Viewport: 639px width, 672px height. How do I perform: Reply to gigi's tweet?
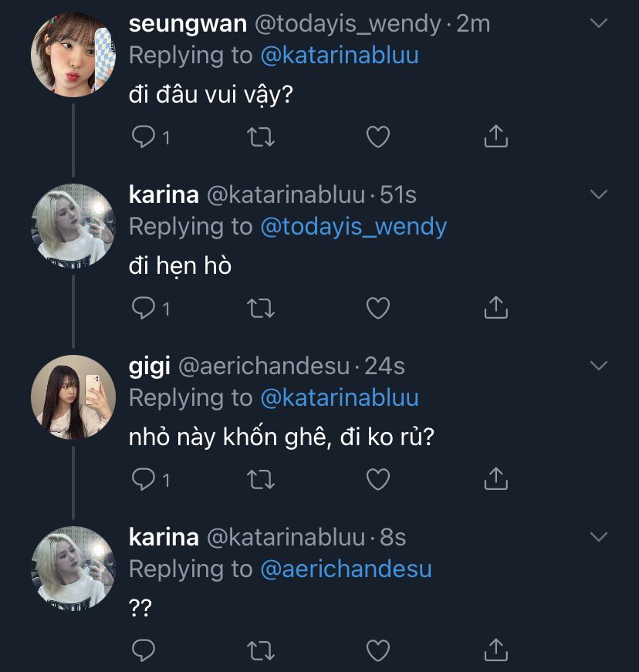(x=144, y=480)
